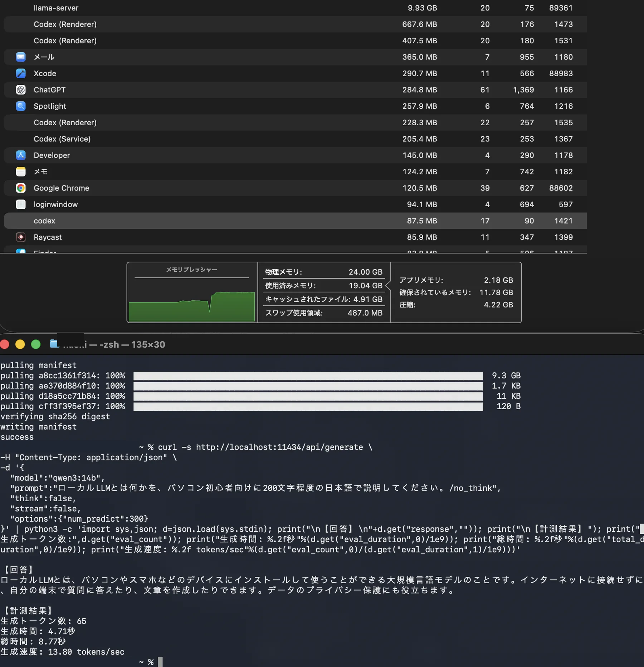Select the highlighted codex process row
Image resolution: width=644 pixels, height=667 pixels.
pyautogui.click(x=295, y=221)
